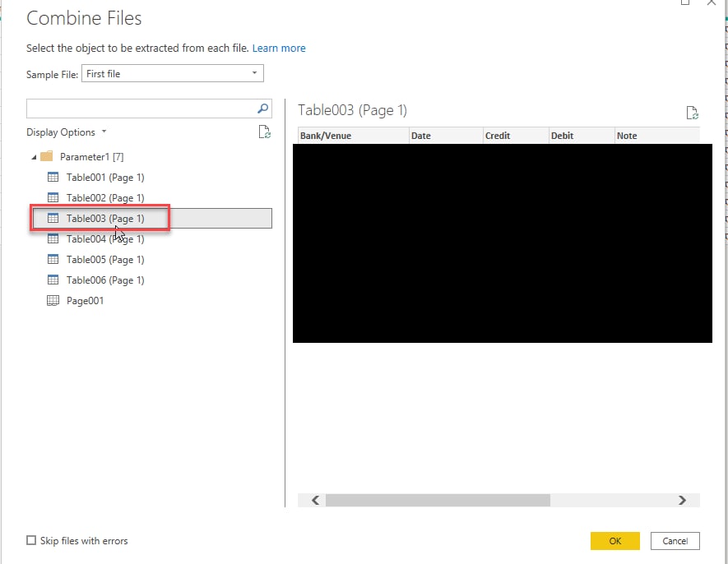Select Table006 (Page 1)
The height and width of the screenshot is (564, 728).
(105, 280)
